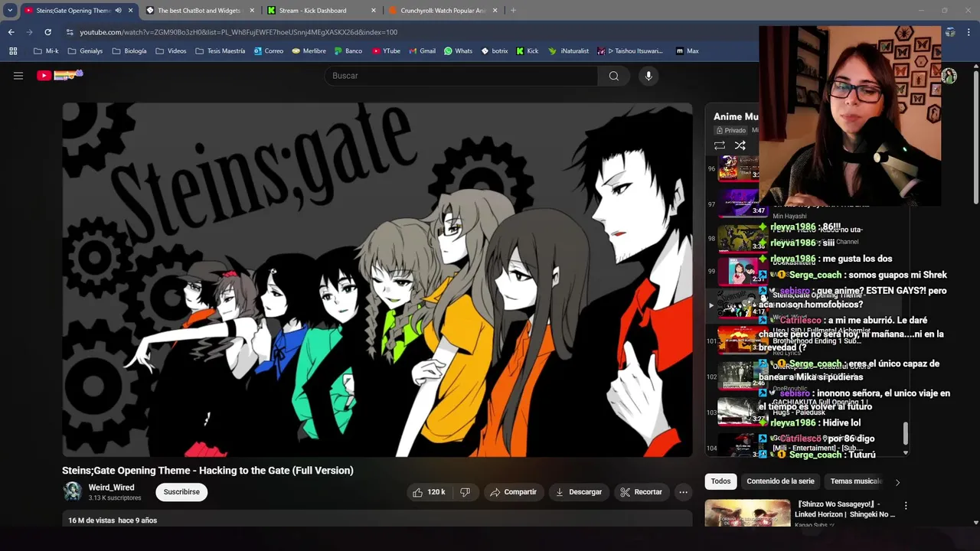The image size is (980, 551).
Task: Open the Weird_Wired channel name link
Action: tap(111, 487)
